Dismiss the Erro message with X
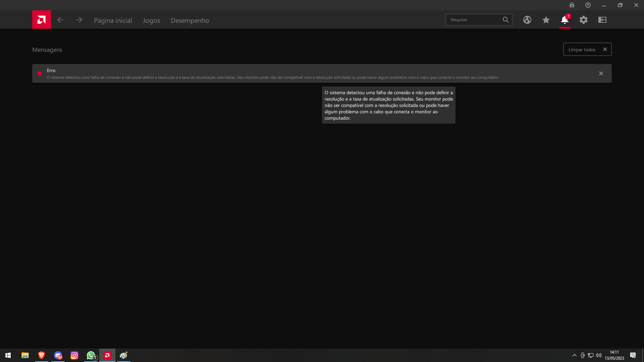 tap(601, 73)
